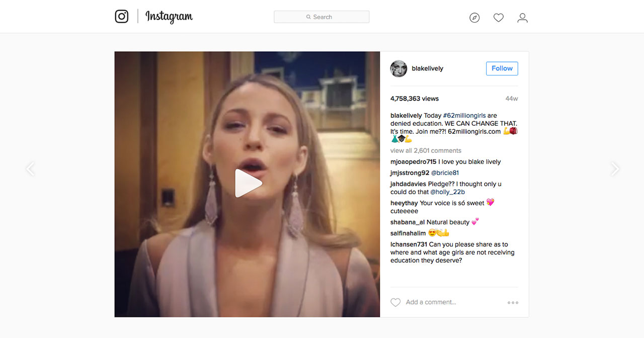Click the Instagram camera logo icon
644x338 pixels.
[x=122, y=17]
